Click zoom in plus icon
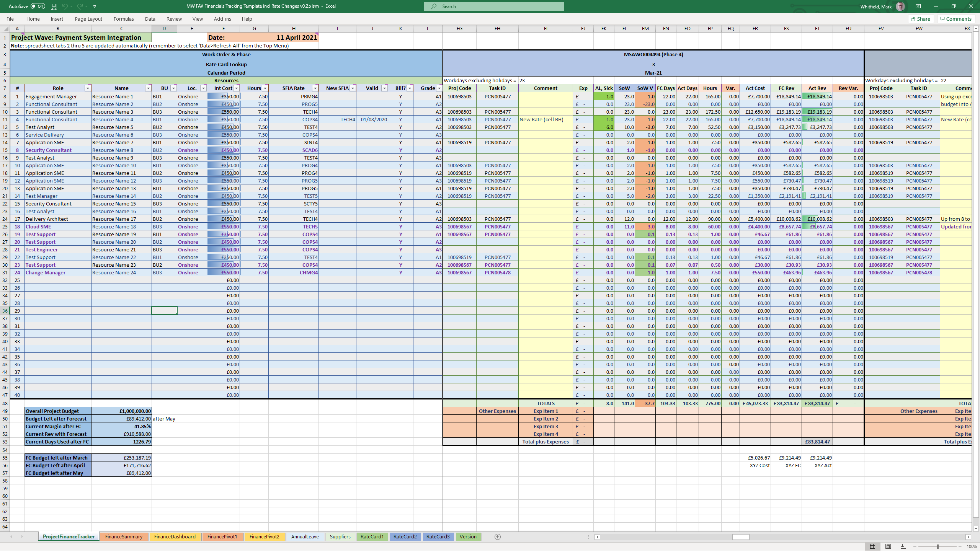Screen dimensions: 980x551 pos(960,546)
